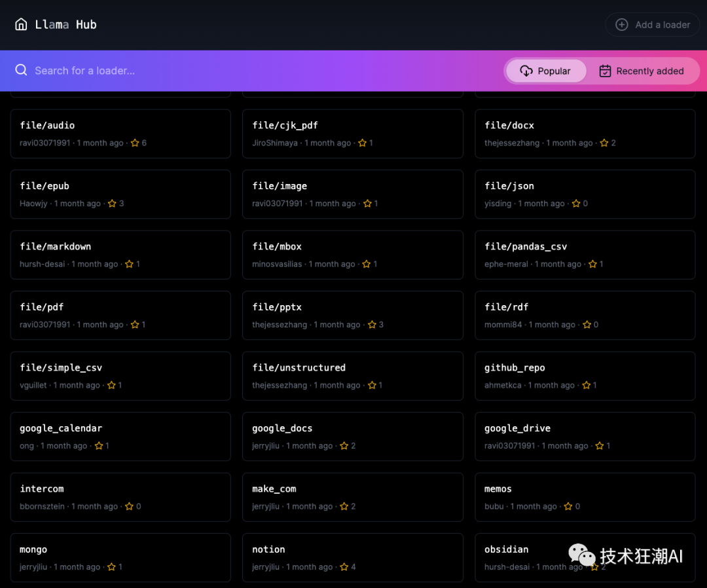Click author ahmetkca on github_repo card
Screen dimensions: 707x588
tap(503, 385)
